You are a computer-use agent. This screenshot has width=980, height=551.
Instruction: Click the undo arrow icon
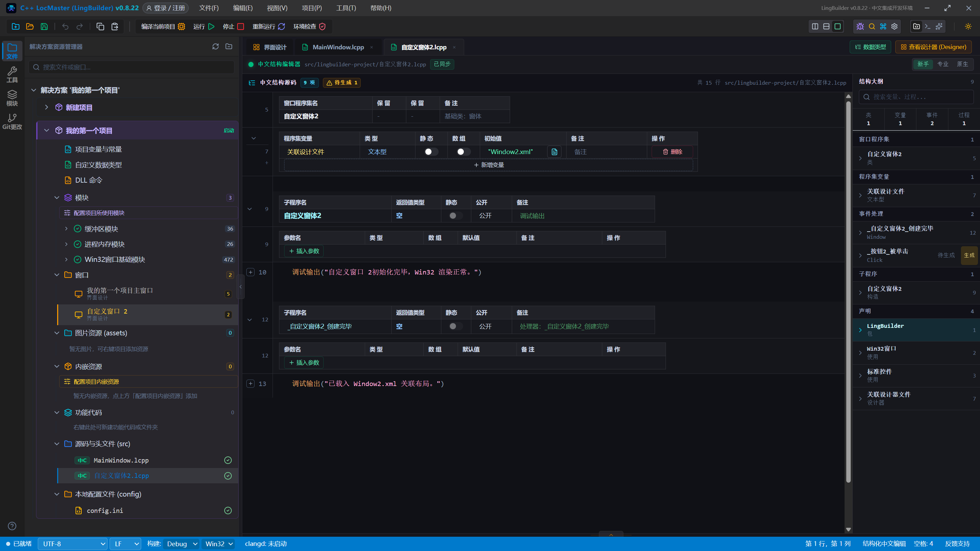(65, 27)
